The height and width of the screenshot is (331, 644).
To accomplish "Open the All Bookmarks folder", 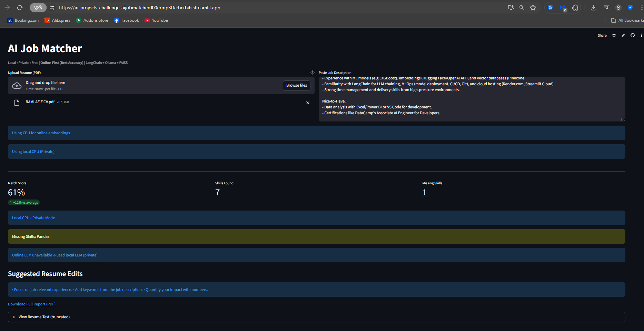I will (x=627, y=20).
